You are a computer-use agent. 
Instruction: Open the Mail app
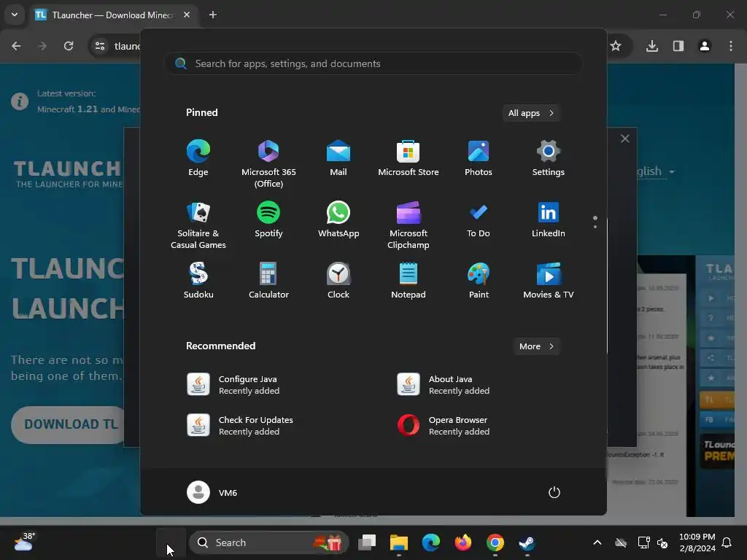click(338, 158)
